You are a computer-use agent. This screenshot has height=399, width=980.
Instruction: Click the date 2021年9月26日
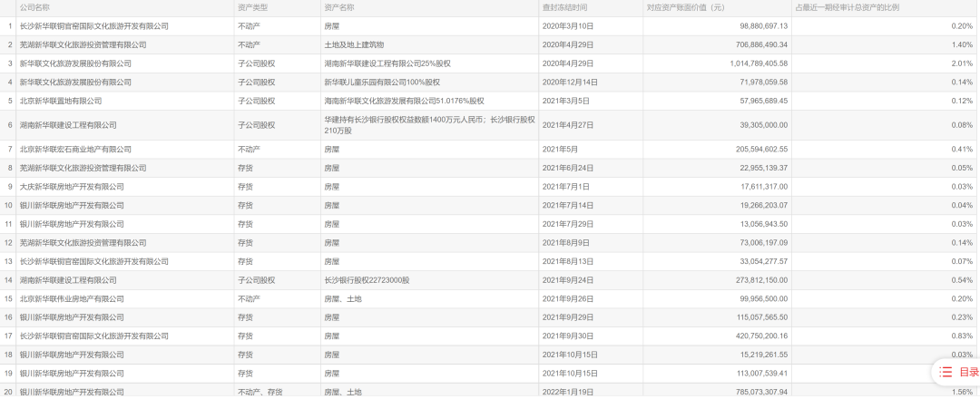point(567,298)
